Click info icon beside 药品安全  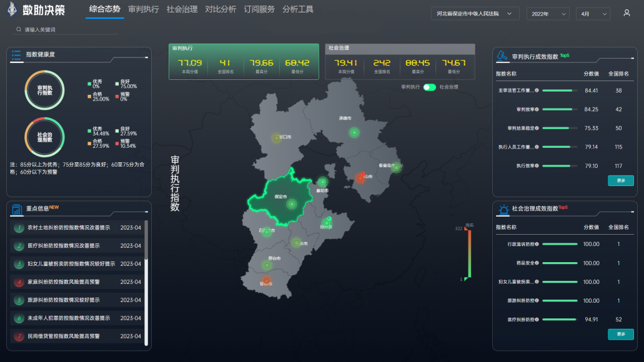pyautogui.click(x=537, y=263)
